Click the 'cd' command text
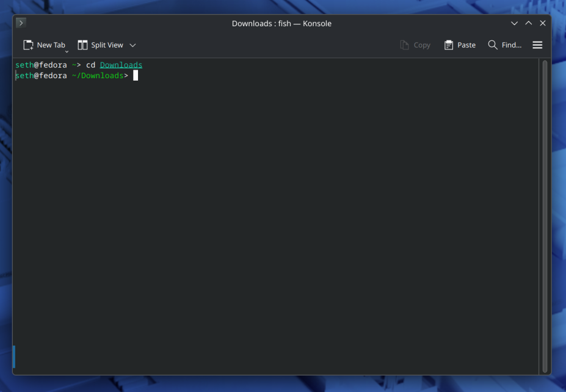The height and width of the screenshot is (392, 566). point(90,65)
